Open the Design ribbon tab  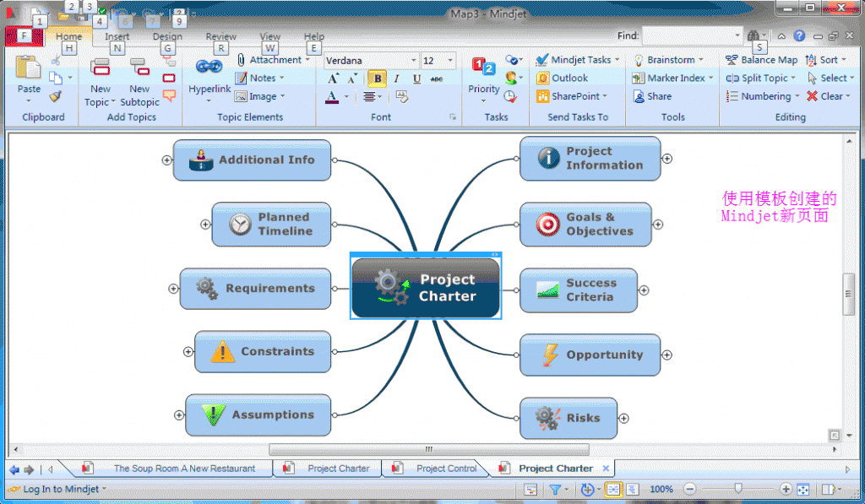167,36
